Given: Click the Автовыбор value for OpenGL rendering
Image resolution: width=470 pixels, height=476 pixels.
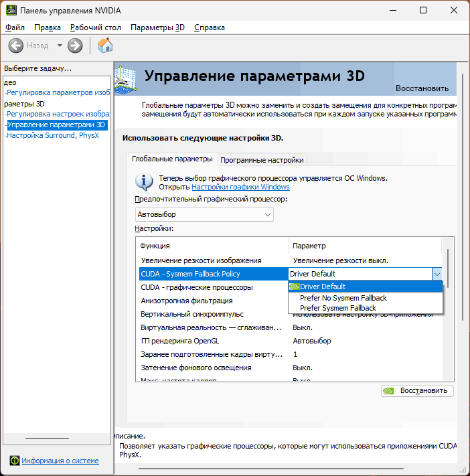Looking at the screenshot, I should 312,341.
